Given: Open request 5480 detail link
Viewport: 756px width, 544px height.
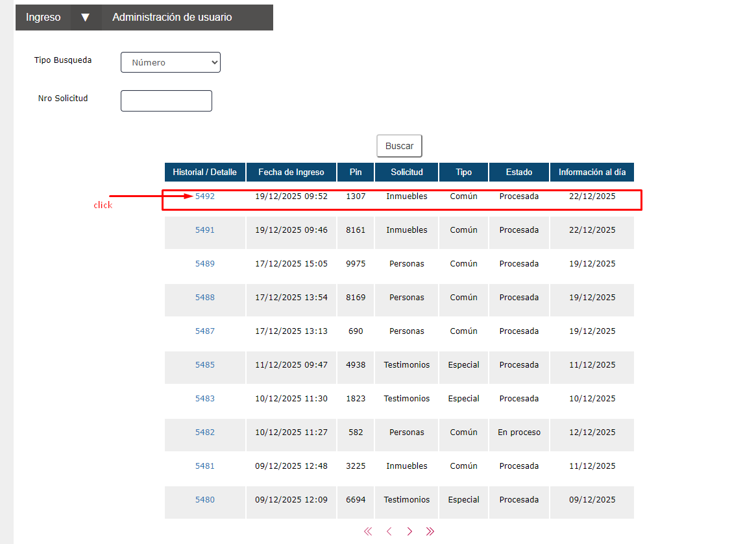Looking at the screenshot, I should [x=205, y=500].
